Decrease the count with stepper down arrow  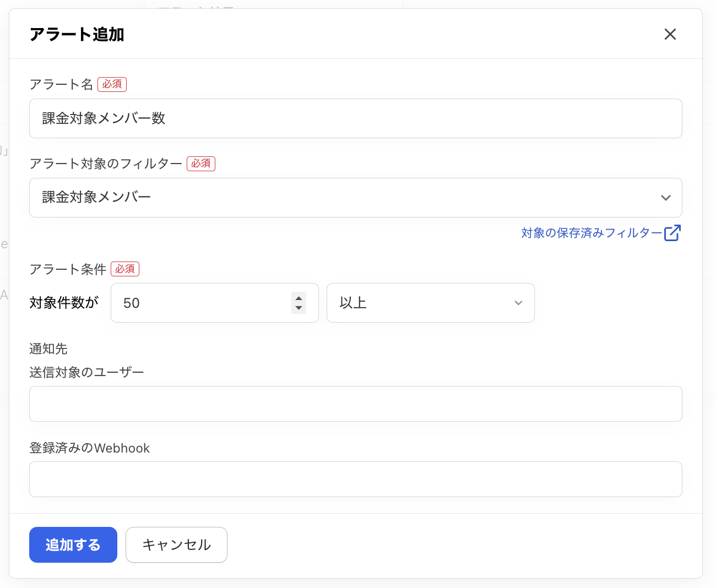(299, 308)
